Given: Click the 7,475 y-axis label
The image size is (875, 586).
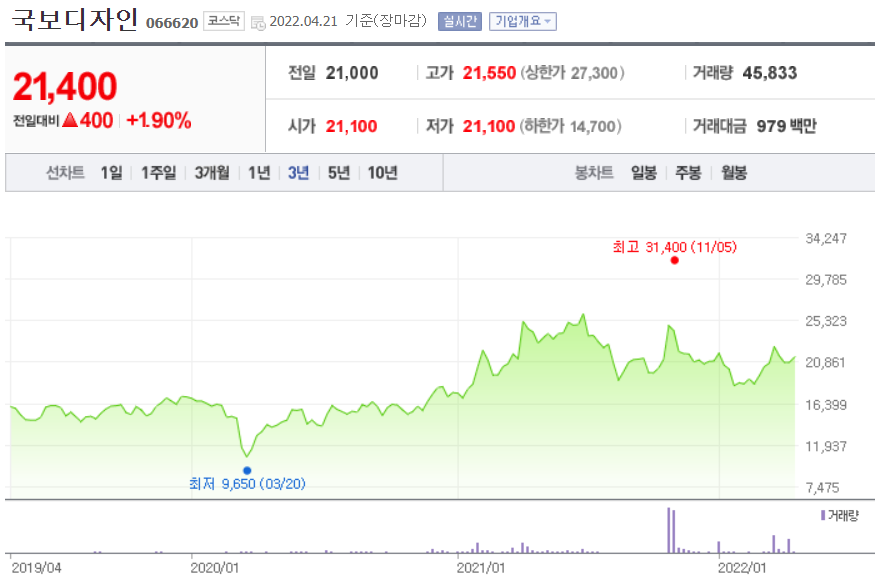Looking at the screenshot, I should (x=823, y=488).
